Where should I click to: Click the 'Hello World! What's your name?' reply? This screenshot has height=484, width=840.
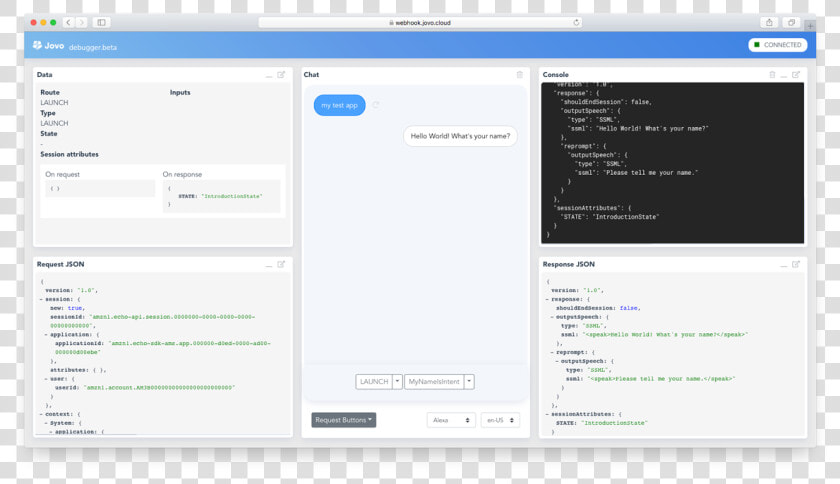[460, 136]
